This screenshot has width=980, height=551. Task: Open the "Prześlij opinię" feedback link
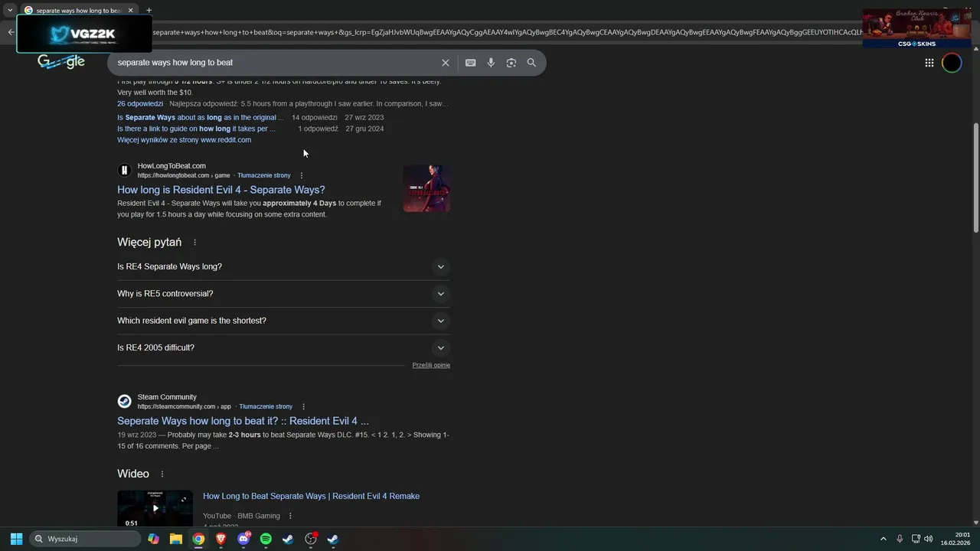point(431,365)
